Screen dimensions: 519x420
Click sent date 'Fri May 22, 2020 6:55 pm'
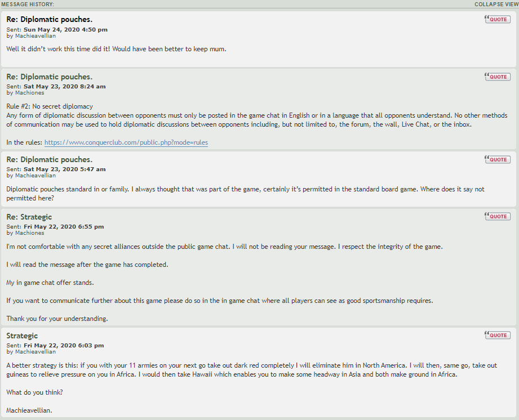point(64,226)
